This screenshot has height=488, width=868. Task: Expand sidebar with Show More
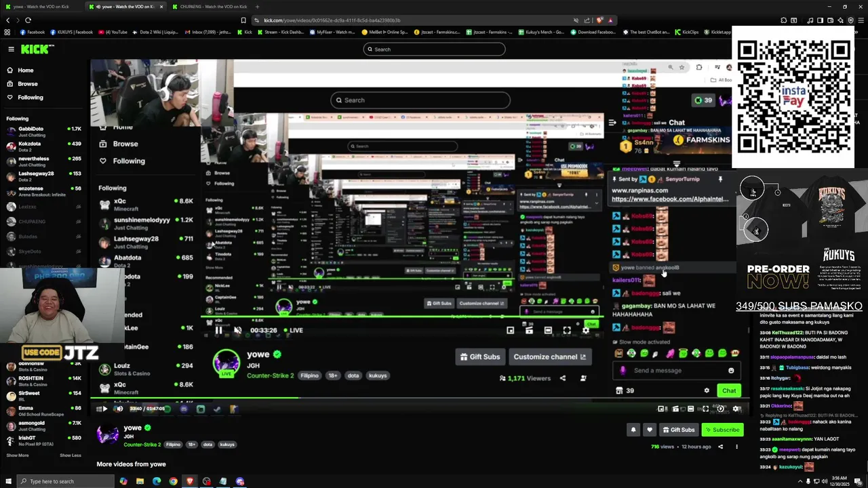click(18, 455)
